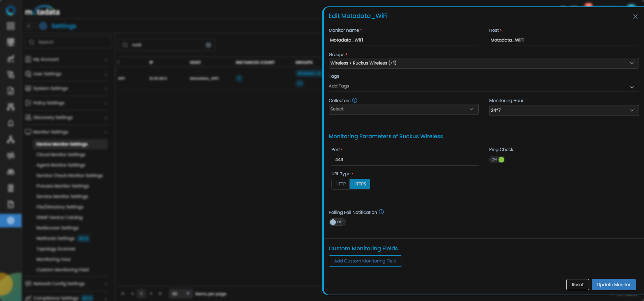Open Agent Monitor Settings in the sidebar
Screen dimensions: 644x301
(61, 165)
